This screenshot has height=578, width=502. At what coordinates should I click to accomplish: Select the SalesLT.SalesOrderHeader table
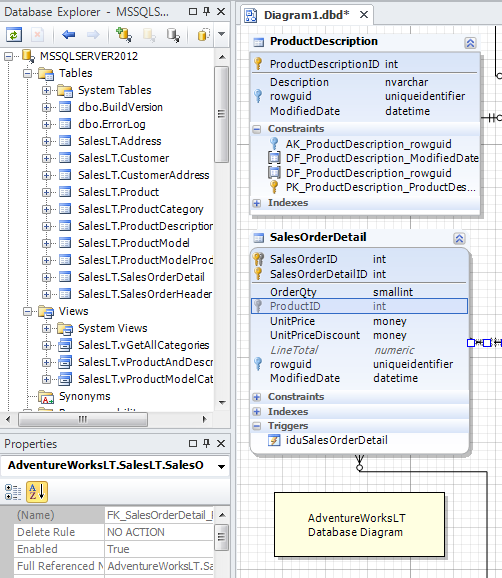[145, 294]
